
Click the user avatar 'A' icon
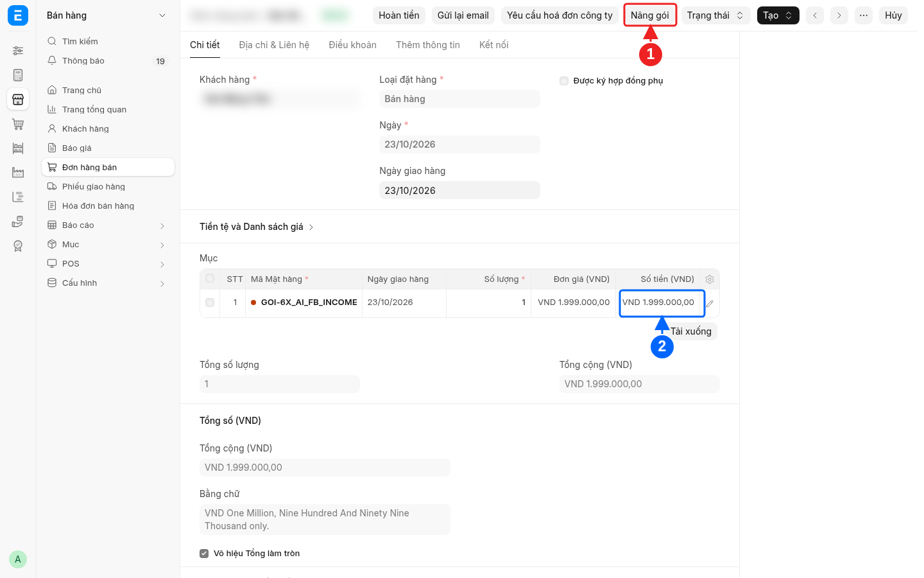(x=18, y=559)
